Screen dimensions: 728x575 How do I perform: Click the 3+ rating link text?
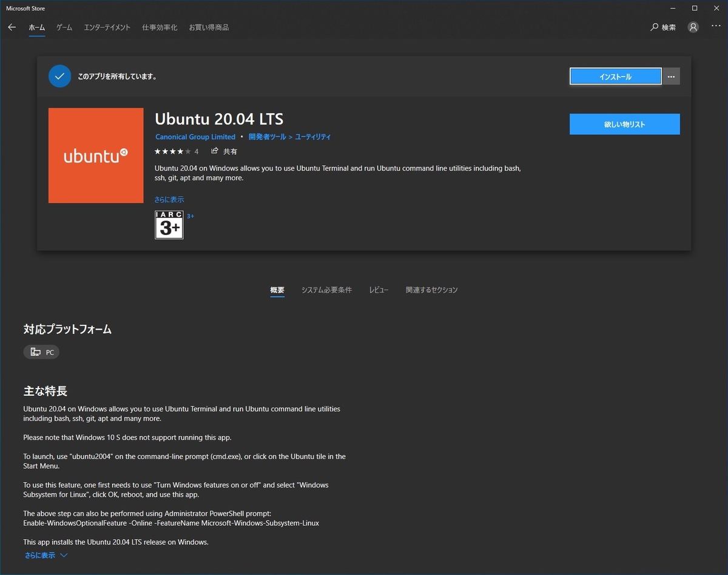190,216
